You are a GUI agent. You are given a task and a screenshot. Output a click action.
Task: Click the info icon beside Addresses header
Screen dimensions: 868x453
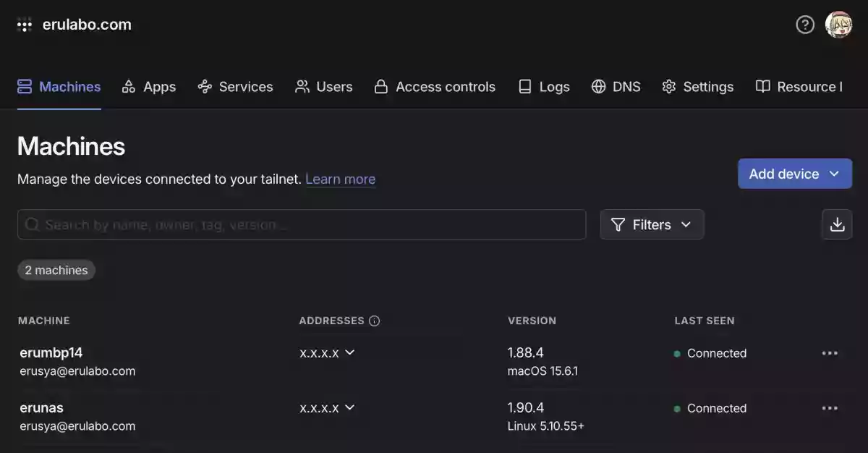[x=374, y=321]
